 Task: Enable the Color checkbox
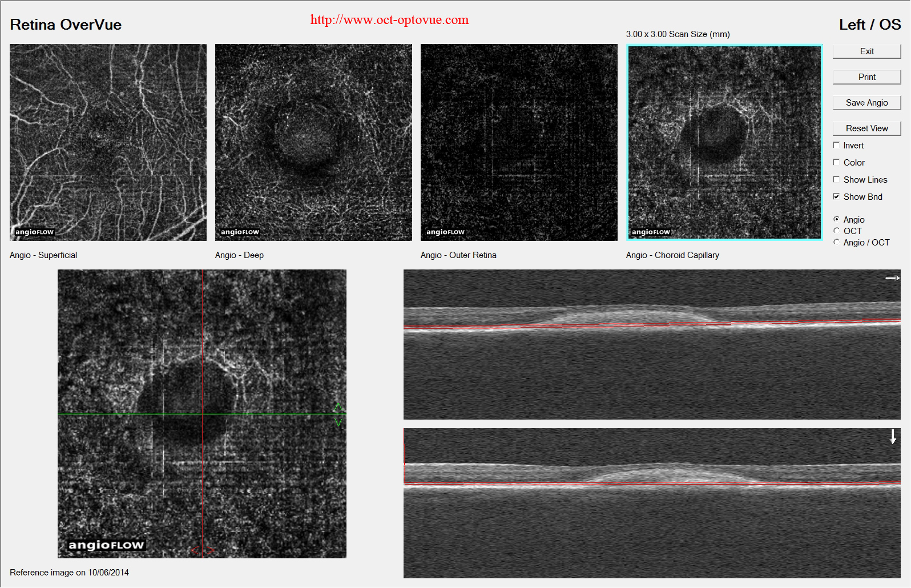coord(836,163)
